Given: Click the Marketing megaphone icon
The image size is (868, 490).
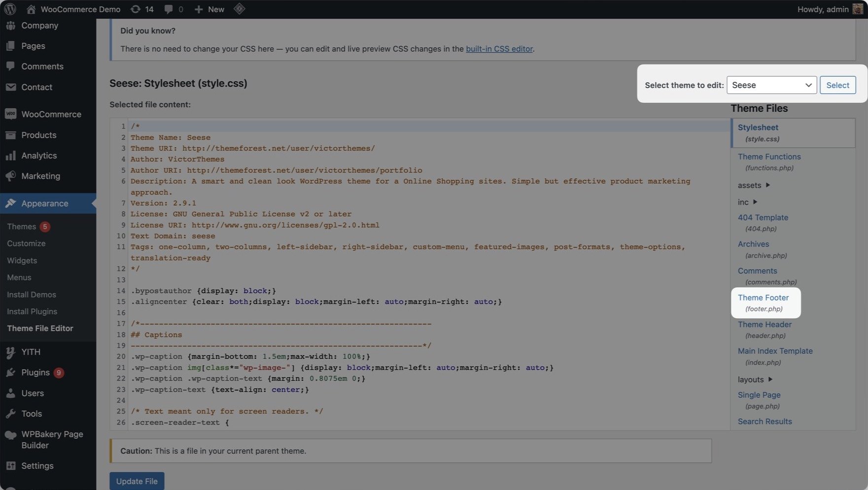Looking at the screenshot, I should pyautogui.click(x=10, y=176).
